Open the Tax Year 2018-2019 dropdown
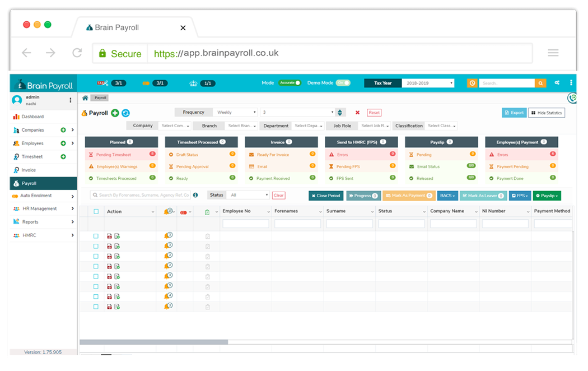Image resolution: width=588 pixels, height=371 pixels. pos(428,84)
